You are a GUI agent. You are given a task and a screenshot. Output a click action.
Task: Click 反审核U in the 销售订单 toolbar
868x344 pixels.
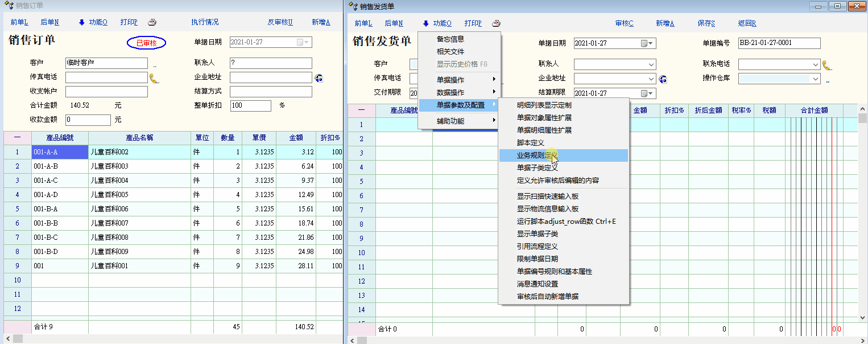[x=280, y=22]
